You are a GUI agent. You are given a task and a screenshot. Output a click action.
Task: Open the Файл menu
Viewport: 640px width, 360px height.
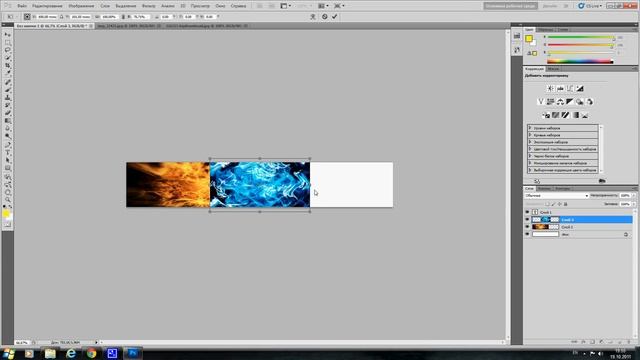pyautogui.click(x=22, y=6)
